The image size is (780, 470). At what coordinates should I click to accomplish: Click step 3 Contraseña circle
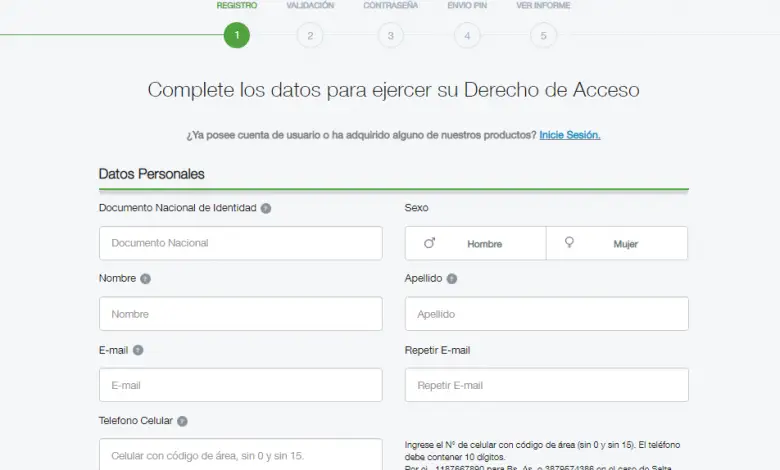click(390, 36)
